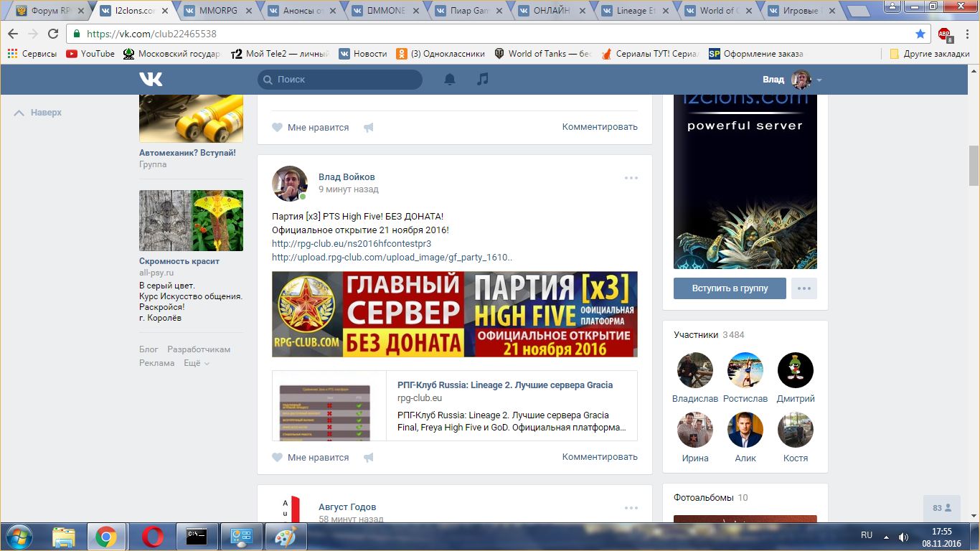Screen dimensions: 980x551
Task: Open Другие закладки folder
Action: tap(930, 54)
